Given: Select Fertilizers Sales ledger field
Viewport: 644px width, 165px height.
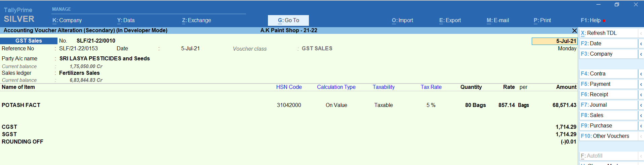Looking at the screenshot, I should tap(79, 73).
